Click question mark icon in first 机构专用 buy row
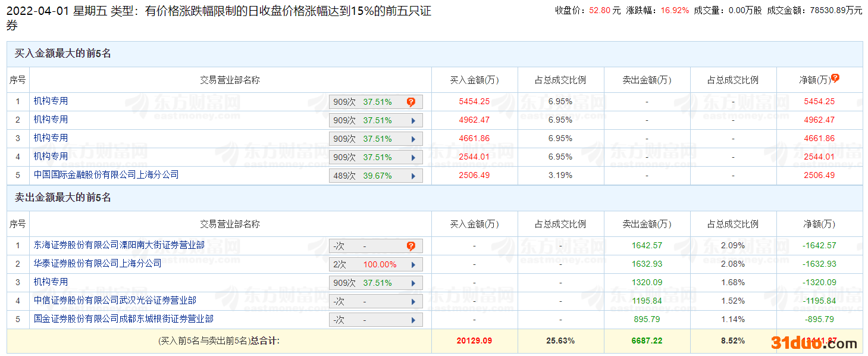Image resolution: width=868 pixels, height=356 pixels. click(411, 102)
